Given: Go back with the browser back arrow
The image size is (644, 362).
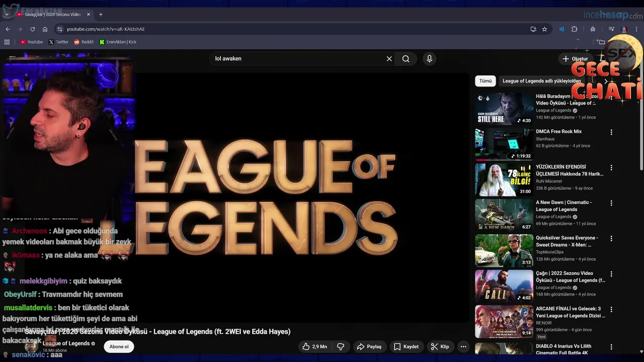Looking at the screenshot, I should coord(8,29).
